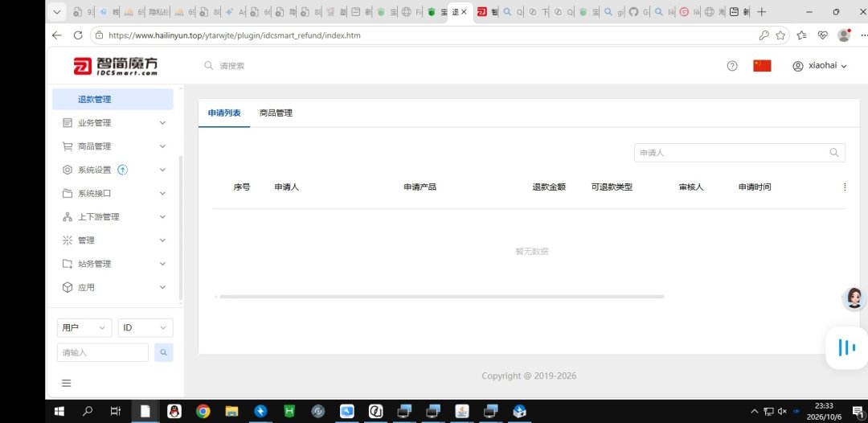The width and height of the screenshot is (868, 423).
Task: Open the cartoon assistant avatar widget
Action: (x=854, y=298)
